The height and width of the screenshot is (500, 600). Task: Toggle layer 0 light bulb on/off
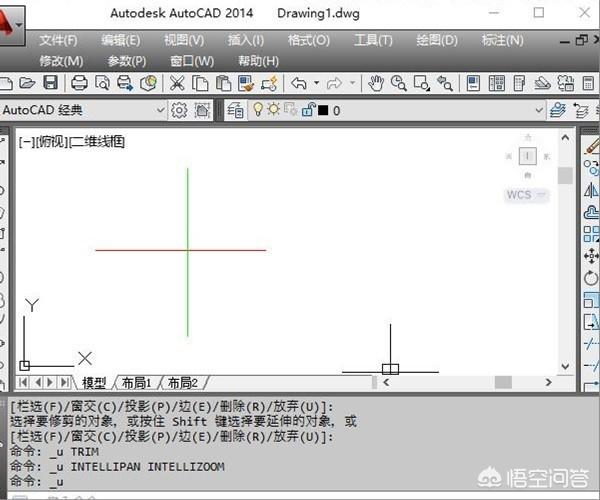coord(258,110)
